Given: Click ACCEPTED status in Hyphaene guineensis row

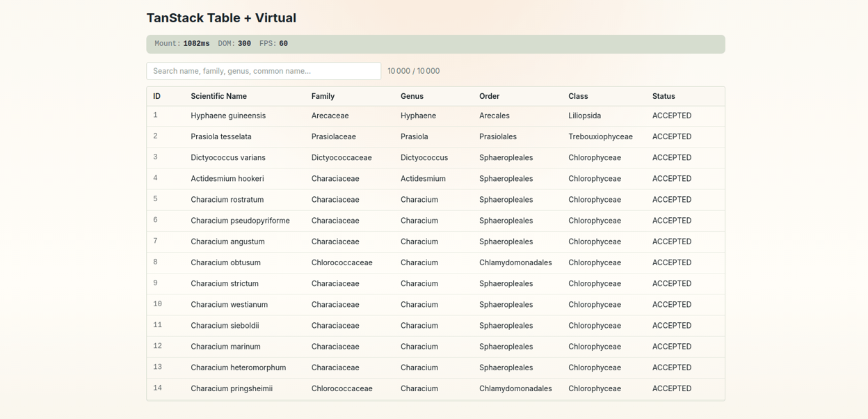Looking at the screenshot, I should click(x=672, y=116).
